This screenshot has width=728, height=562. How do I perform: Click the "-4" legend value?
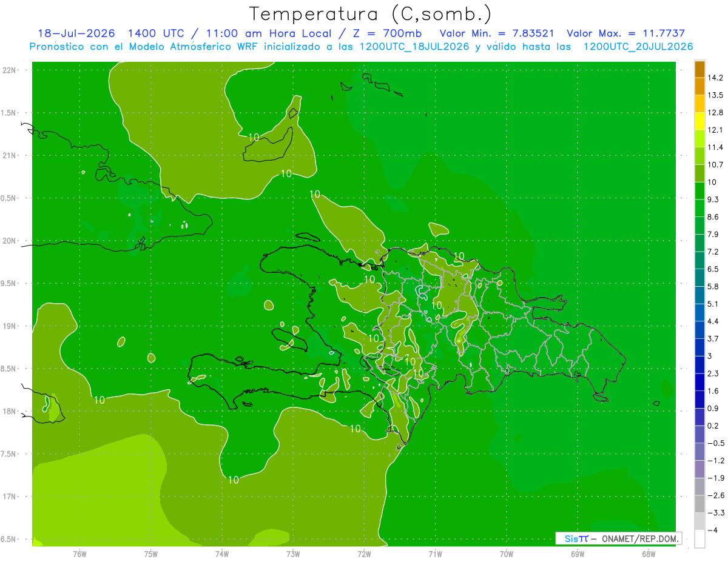(712, 530)
